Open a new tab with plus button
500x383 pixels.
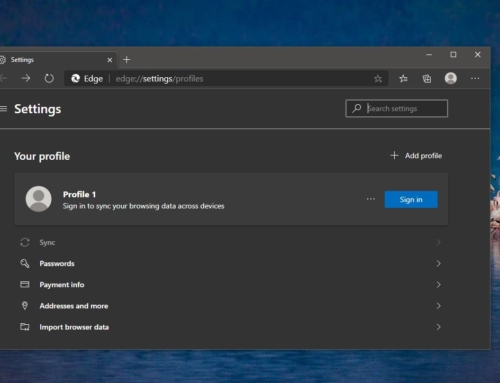126,60
